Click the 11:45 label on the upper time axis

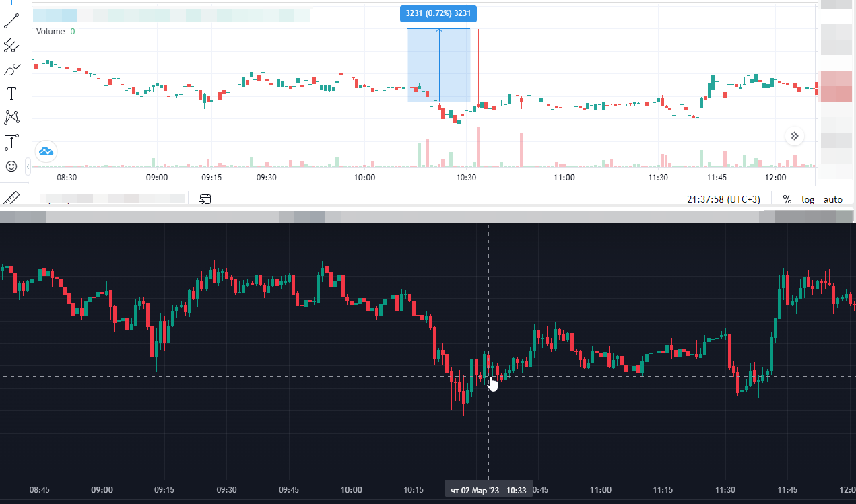[717, 178]
